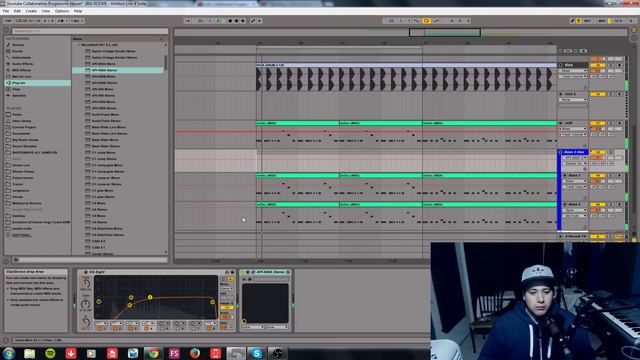
Task: Open the View menu
Action: [46, 11]
